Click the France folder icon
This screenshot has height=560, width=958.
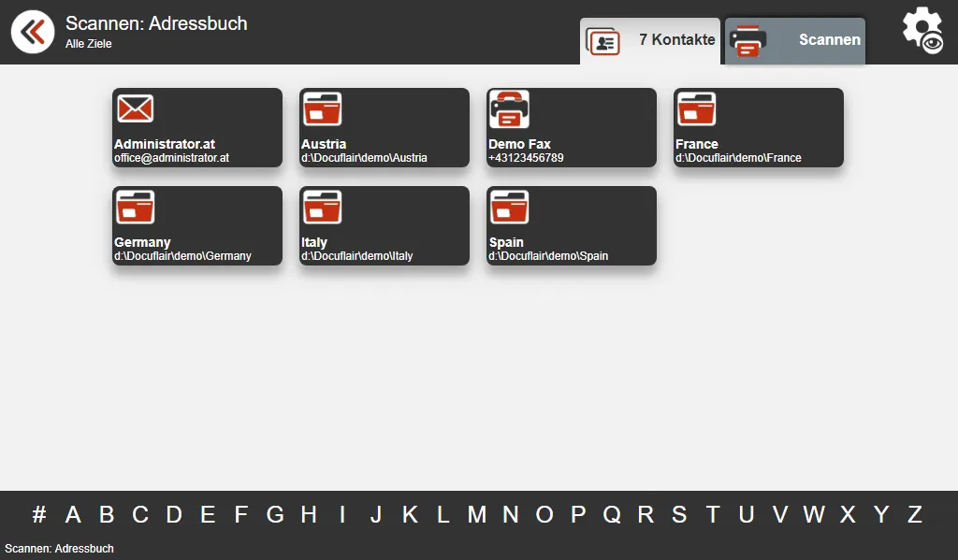(x=696, y=109)
